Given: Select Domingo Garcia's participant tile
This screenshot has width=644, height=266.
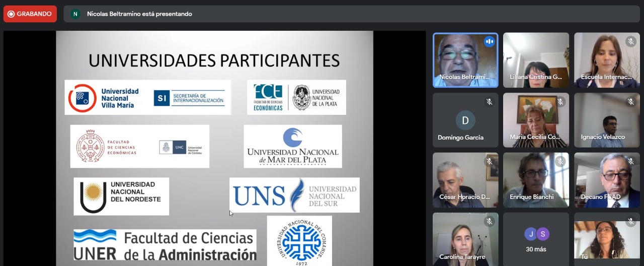Looking at the screenshot, I should [465, 120].
